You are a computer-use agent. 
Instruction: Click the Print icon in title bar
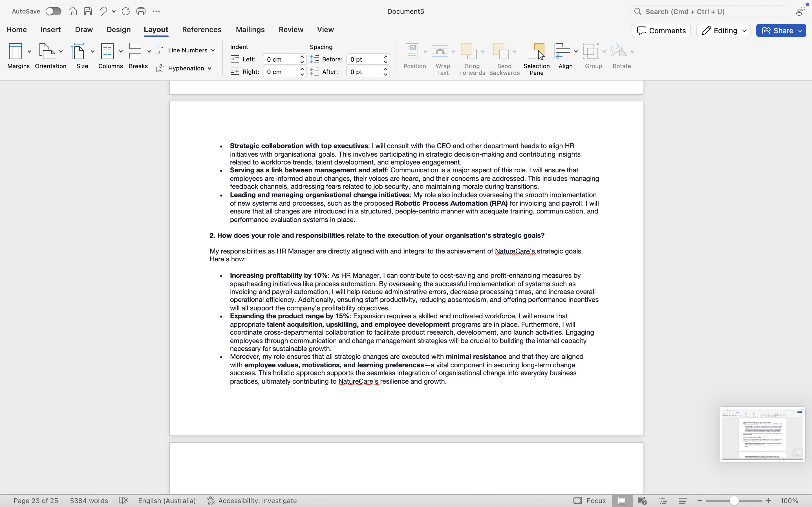[x=141, y=11]
